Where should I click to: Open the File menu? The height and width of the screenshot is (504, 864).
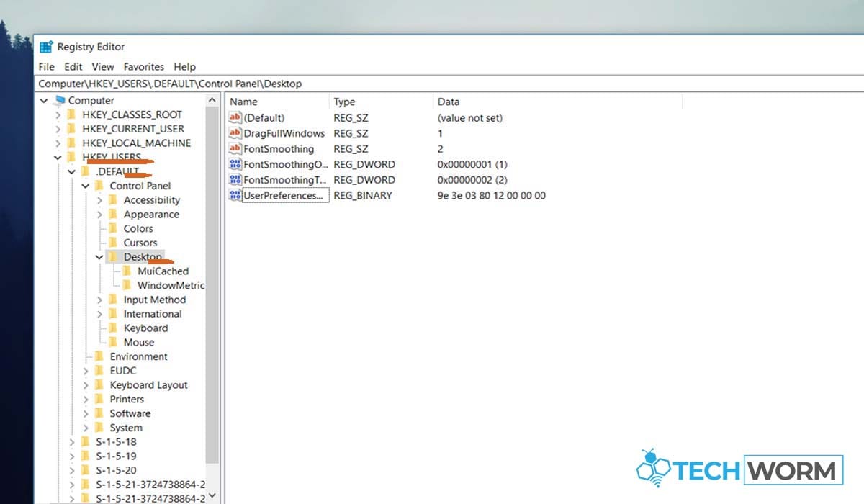pyautogui.click(x=46, y=66)
